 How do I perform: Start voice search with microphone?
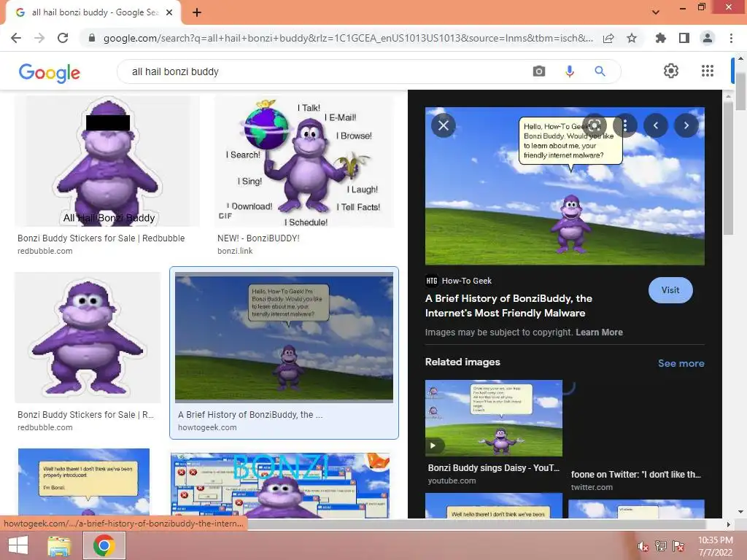[569, 71]
